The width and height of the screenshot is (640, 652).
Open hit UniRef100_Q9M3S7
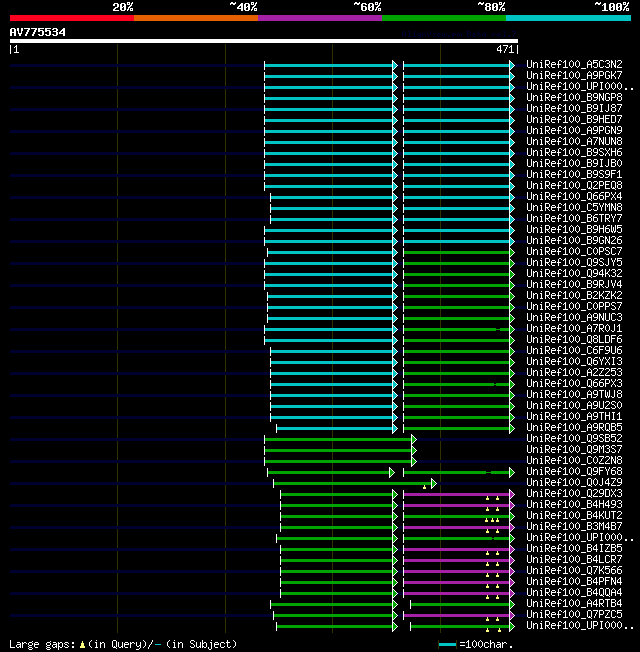click(x=574, y=449)
